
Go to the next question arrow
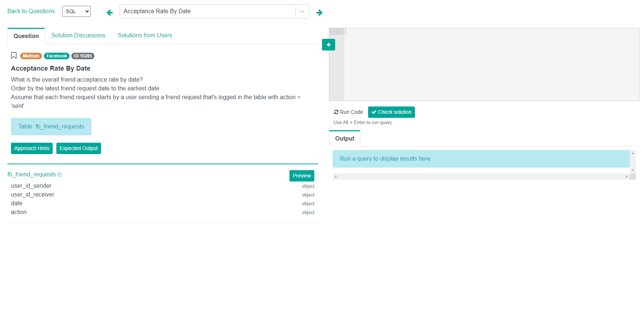coord(319,13)
